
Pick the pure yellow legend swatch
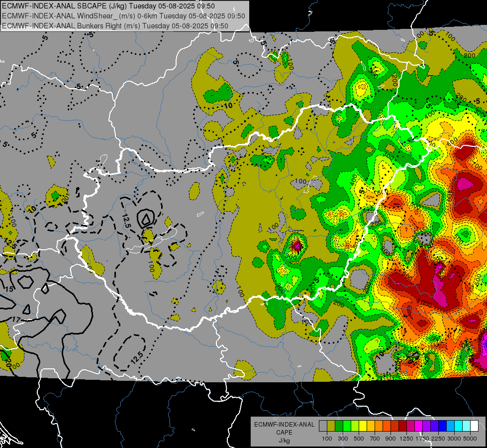(363, 426)
